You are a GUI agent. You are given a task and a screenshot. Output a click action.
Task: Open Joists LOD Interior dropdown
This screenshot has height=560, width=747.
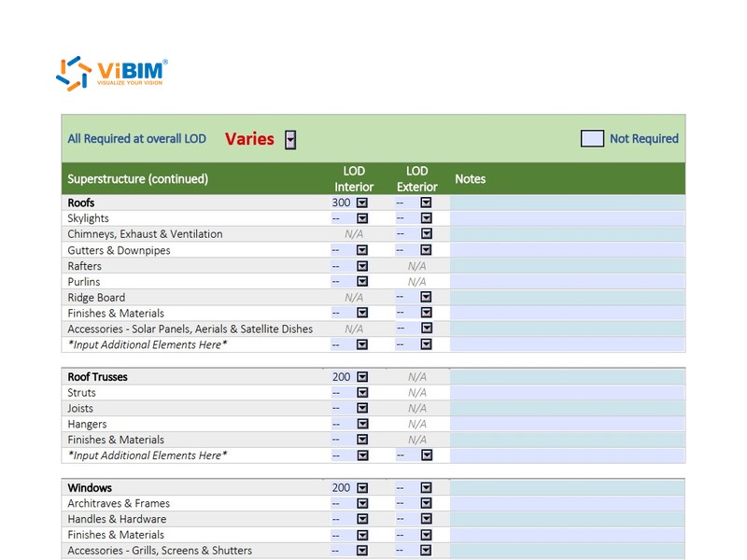362,408
